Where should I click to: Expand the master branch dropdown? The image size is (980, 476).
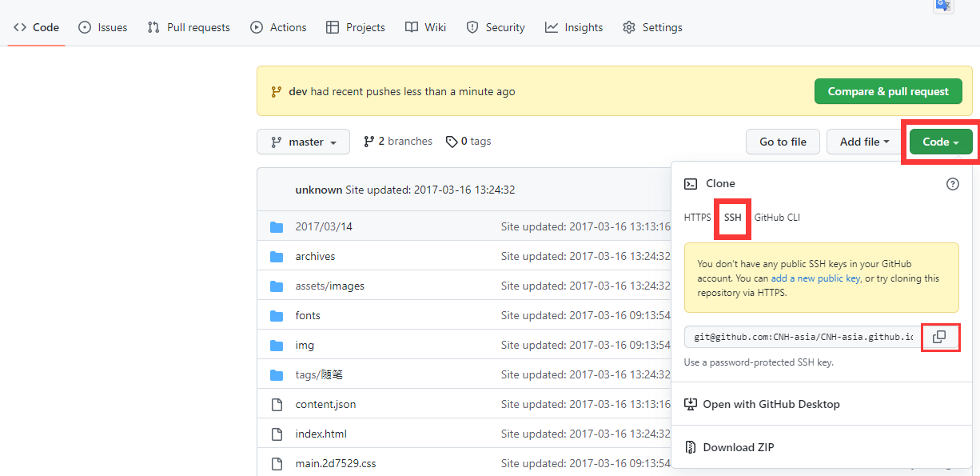click(303, 142)
